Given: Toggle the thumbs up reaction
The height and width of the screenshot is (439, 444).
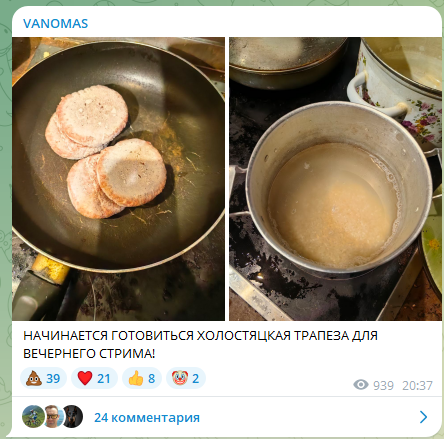Looking at the screenshot, I should point(142,378).
